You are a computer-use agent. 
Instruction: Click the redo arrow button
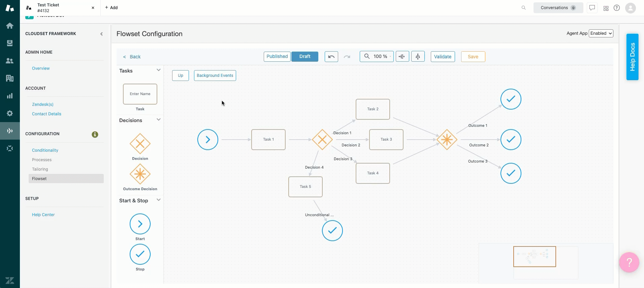[x=347, y=57]
